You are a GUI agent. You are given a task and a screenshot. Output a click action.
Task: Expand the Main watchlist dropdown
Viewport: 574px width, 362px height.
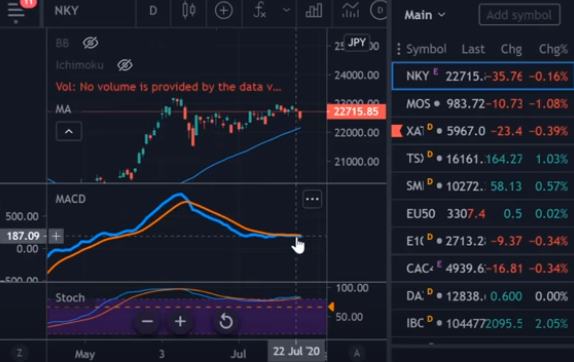pyautogui.click(x=425, y=15)
